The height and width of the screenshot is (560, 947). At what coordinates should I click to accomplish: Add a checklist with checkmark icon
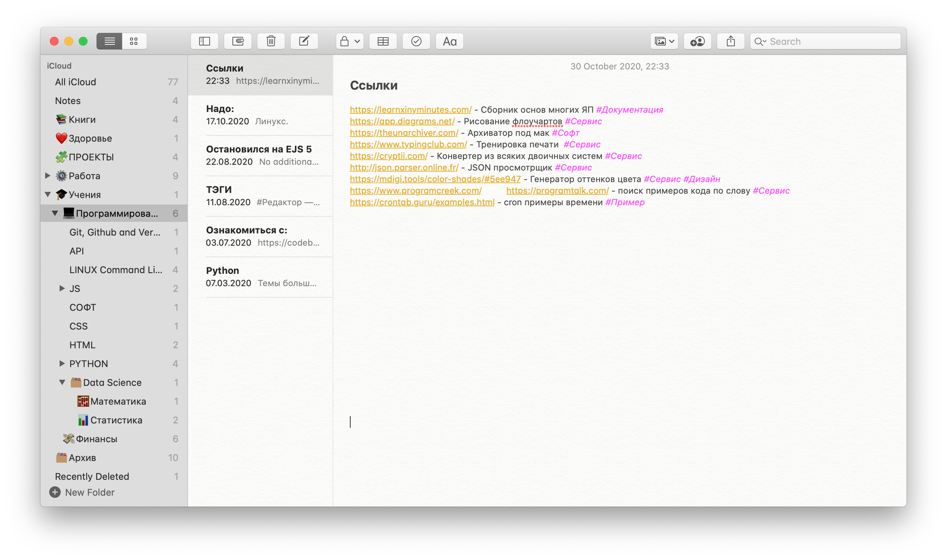click(416, 41)
